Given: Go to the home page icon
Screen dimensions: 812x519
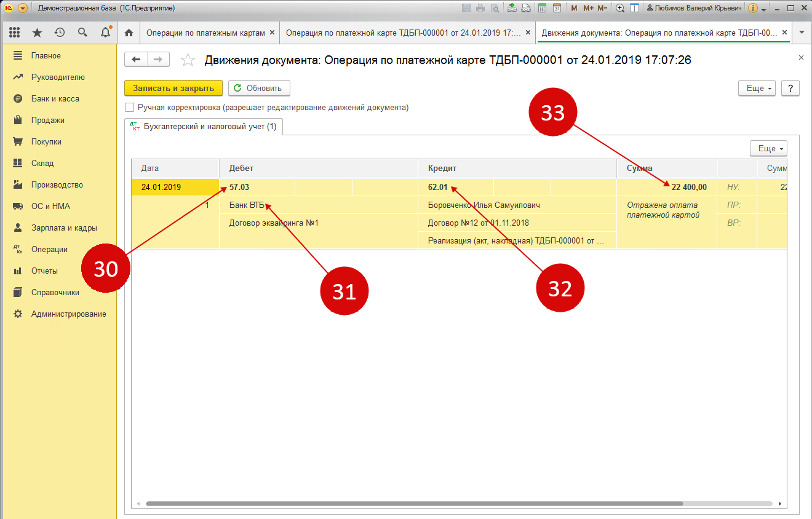Looking at the screenshot, I should tap(129, 33).
